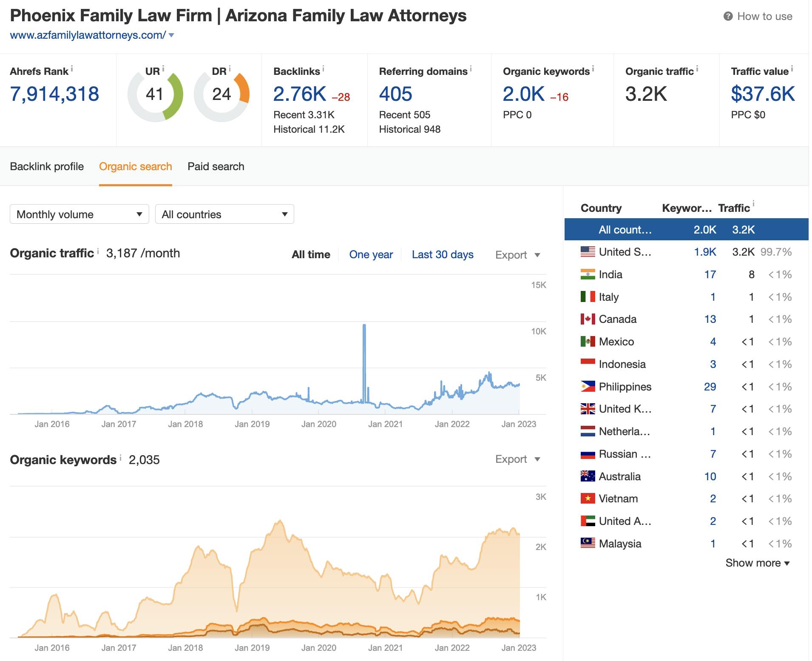Click the UR 41 donut gauge

(x=155, y=94)
